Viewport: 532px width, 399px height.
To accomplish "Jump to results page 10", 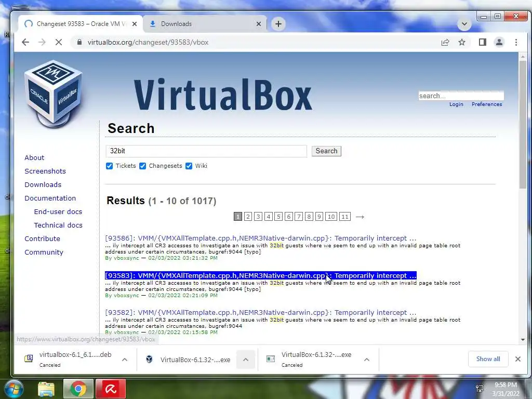I will click(x=331, y=217).
